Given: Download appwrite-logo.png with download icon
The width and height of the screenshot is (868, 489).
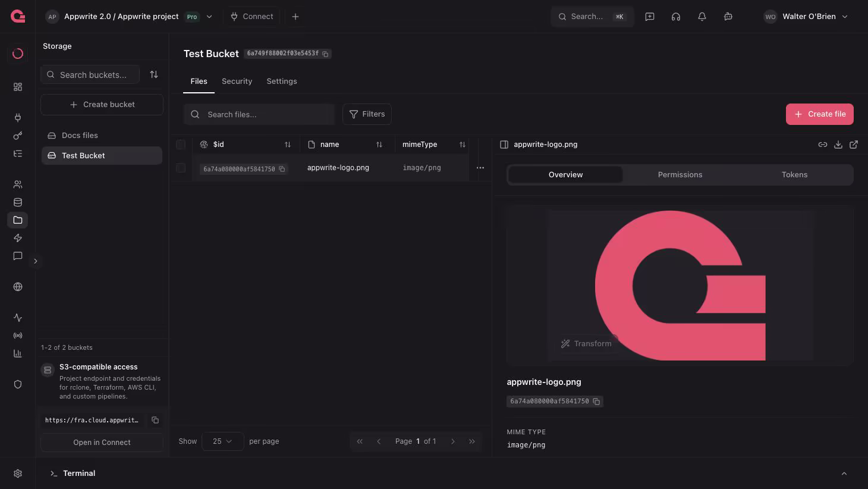Looking at the screenshot, I should (838, 145).
